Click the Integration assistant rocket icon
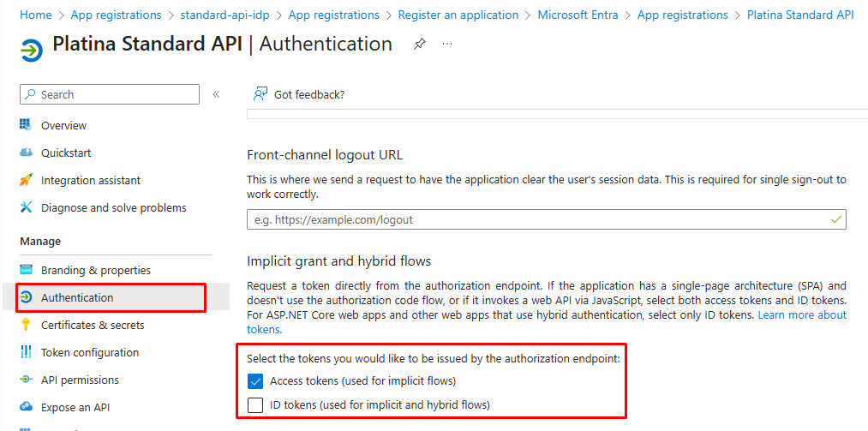868x431 pixels. tap(26, 180)
